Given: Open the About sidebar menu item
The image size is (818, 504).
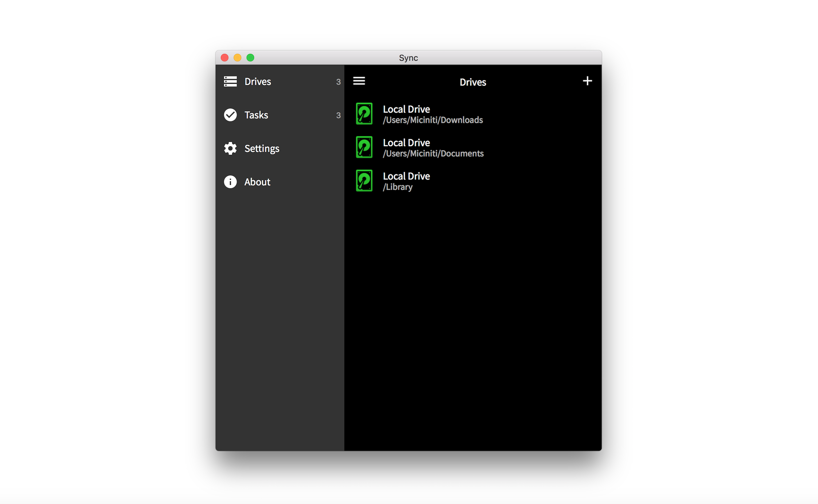Looking at the screenshot, I should pyautogui.click(x=257, y=182).
